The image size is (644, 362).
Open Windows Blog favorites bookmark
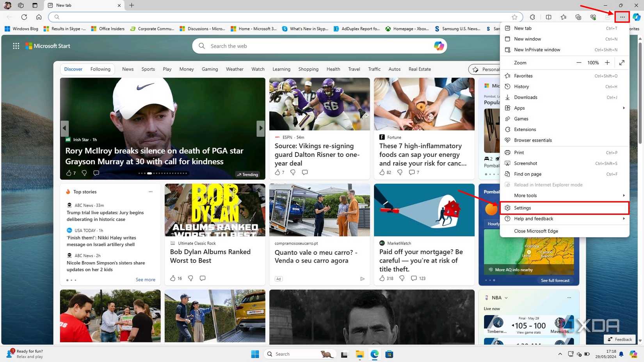[x=21, y=29]
